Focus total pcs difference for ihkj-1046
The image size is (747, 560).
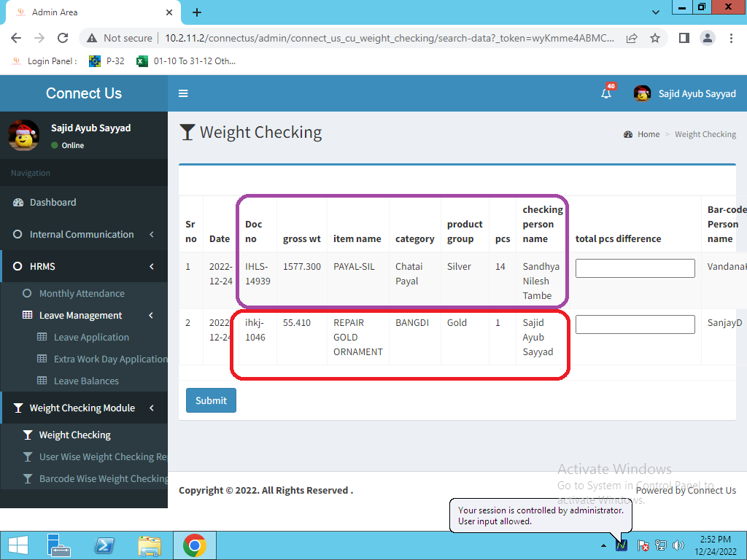tap(635, 324)
